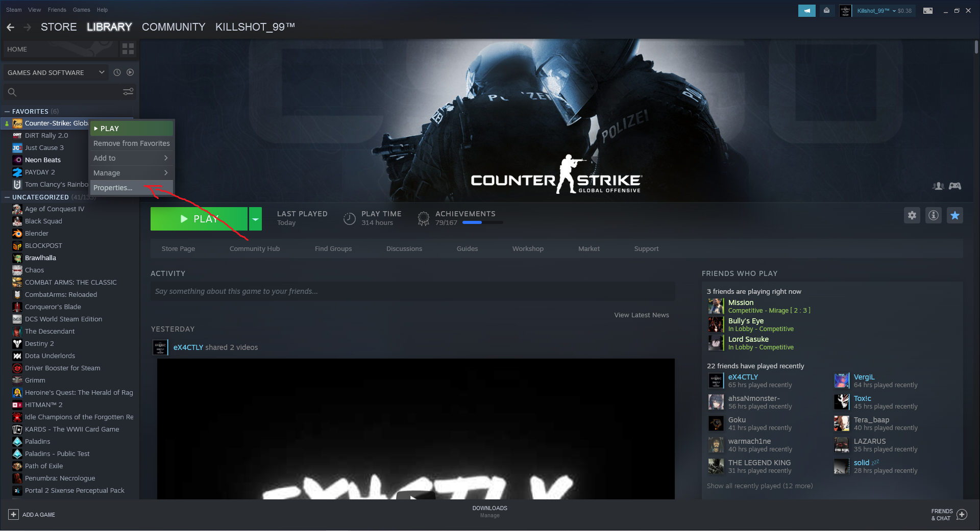Open Steam announcements megaphone icon
Viewport: 980px width, 531px height.
pos(807,11)
